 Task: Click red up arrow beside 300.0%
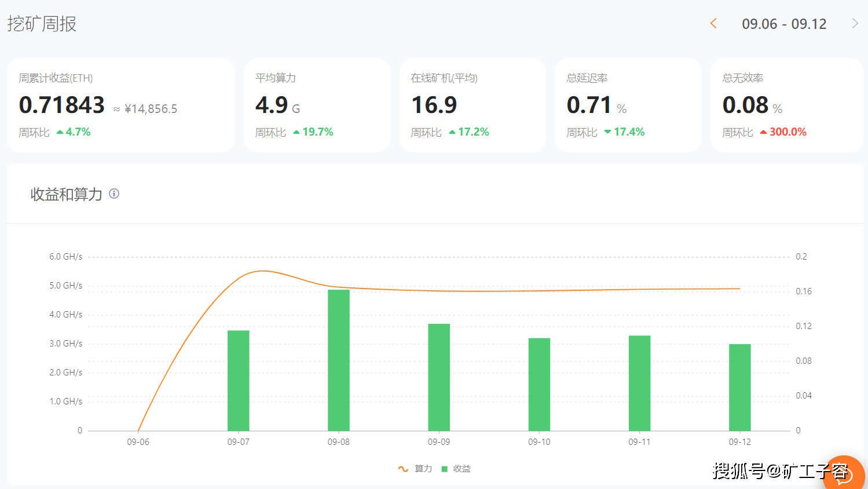pos(763,132)
